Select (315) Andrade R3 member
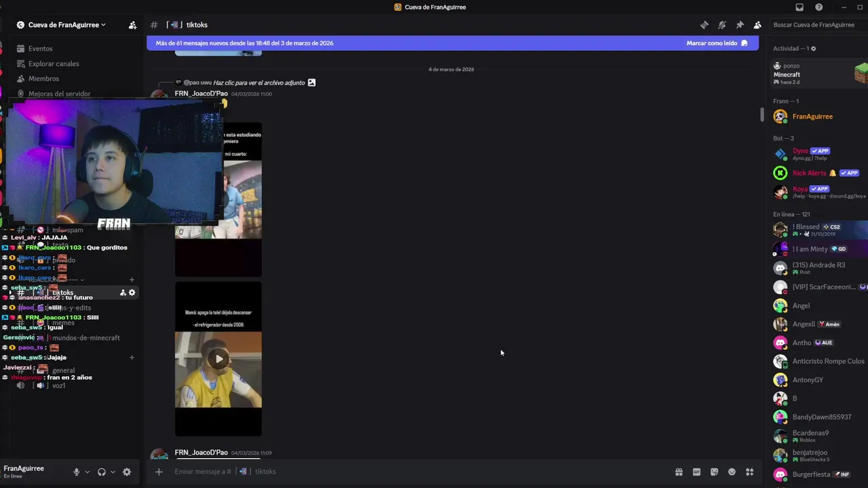Screen dimensions: 868x488 (819, 268)
